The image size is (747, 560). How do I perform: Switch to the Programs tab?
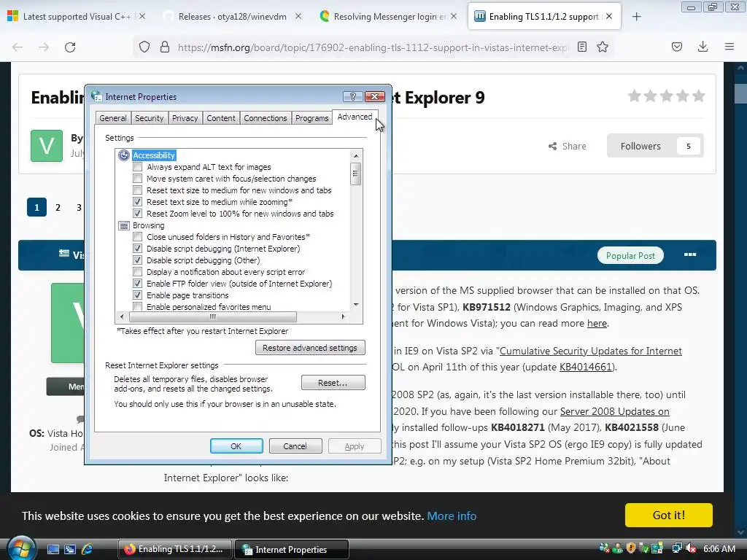click(311, 118)
